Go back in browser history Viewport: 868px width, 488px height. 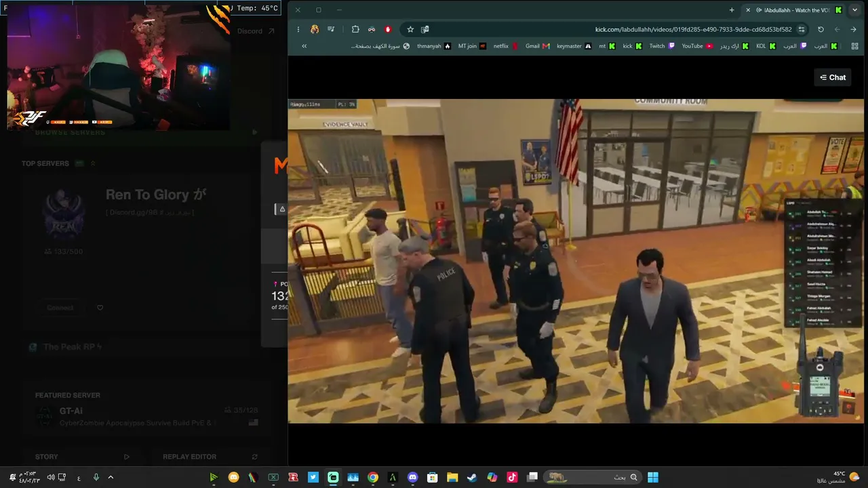click(x=854, y=29)
